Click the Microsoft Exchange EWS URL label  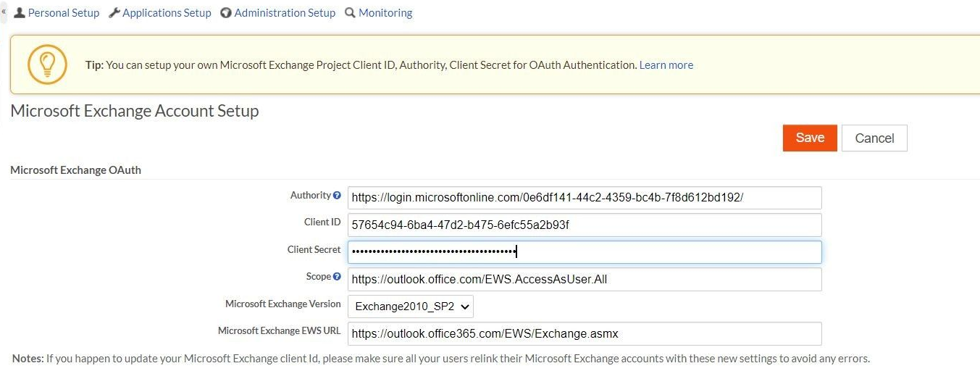[x=280, y=330]
